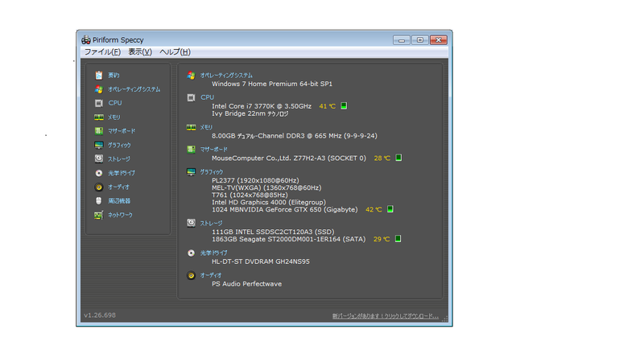Click the INTEL SSDSC2CT120A3 SSD line
Screen dimensions: 644x362
tap(273, 232)
